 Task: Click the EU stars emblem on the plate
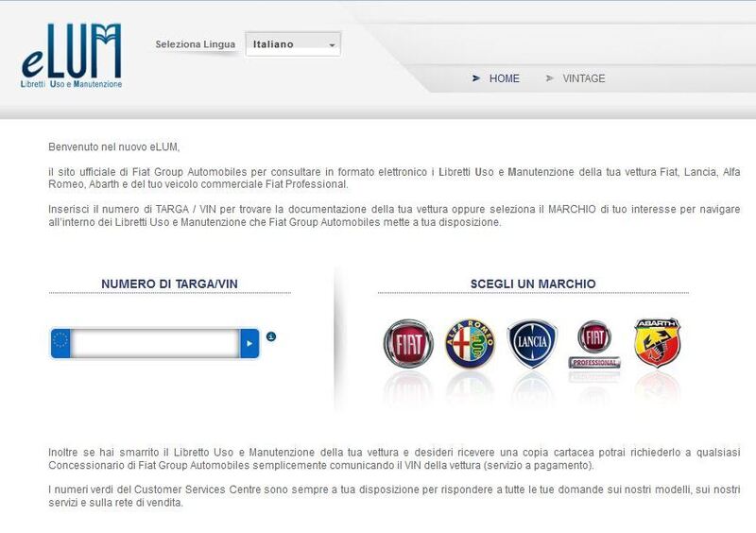click(62, 344)
